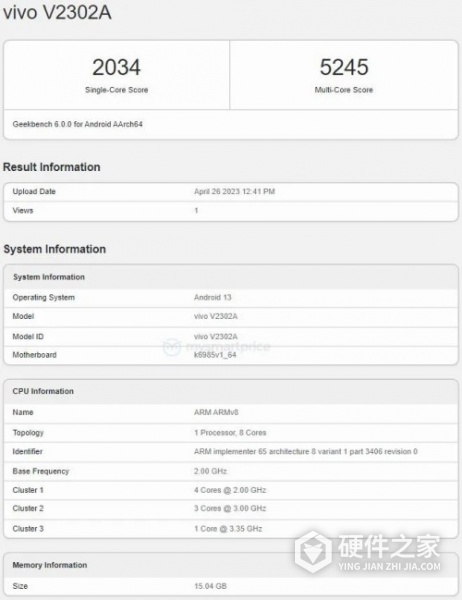
Task: Click the Single-Core Score label
Action: click(x=116, y=90)
